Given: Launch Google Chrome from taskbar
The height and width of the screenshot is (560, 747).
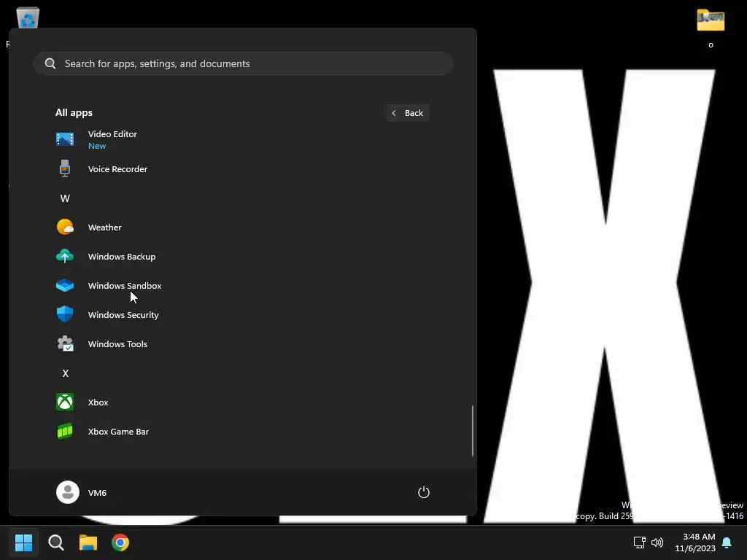Looking at the screenshot, I should 120,542.
